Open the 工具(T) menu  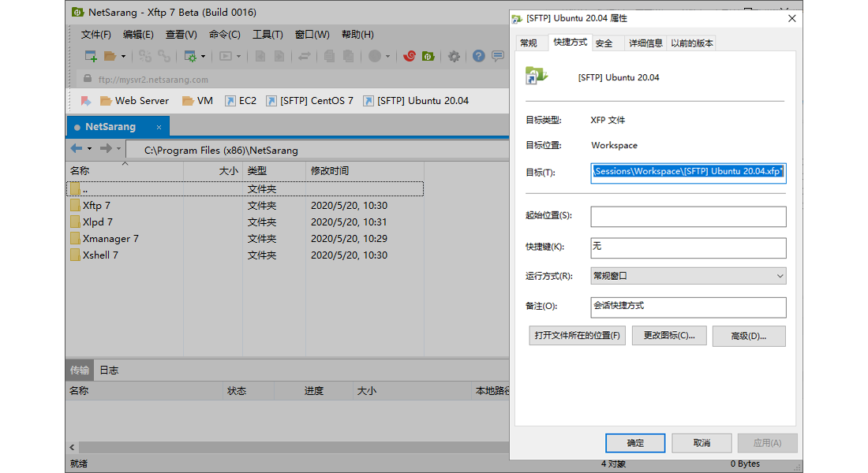point(268,35)
